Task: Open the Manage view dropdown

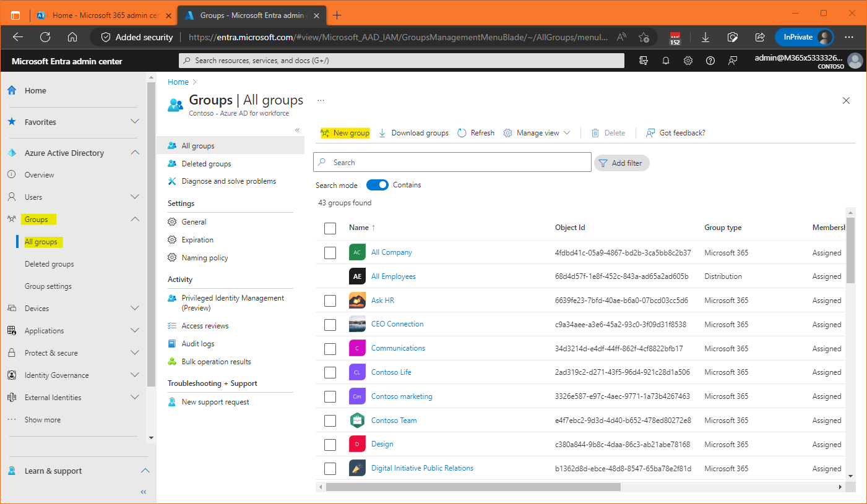Action: tap(537, 133)
